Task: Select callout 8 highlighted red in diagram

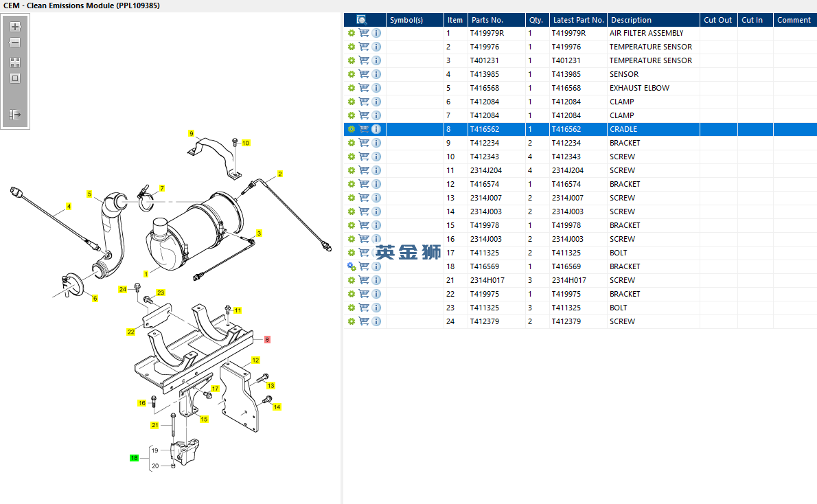Action: point(267,339)
